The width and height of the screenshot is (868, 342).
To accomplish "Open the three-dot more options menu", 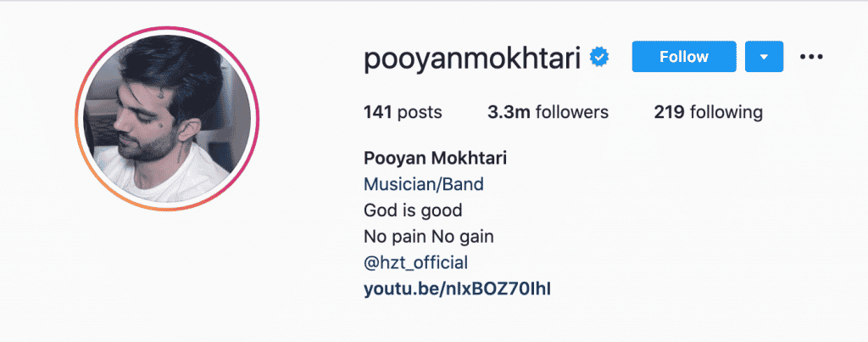I will pyautogui.click(x=811, y=57).
